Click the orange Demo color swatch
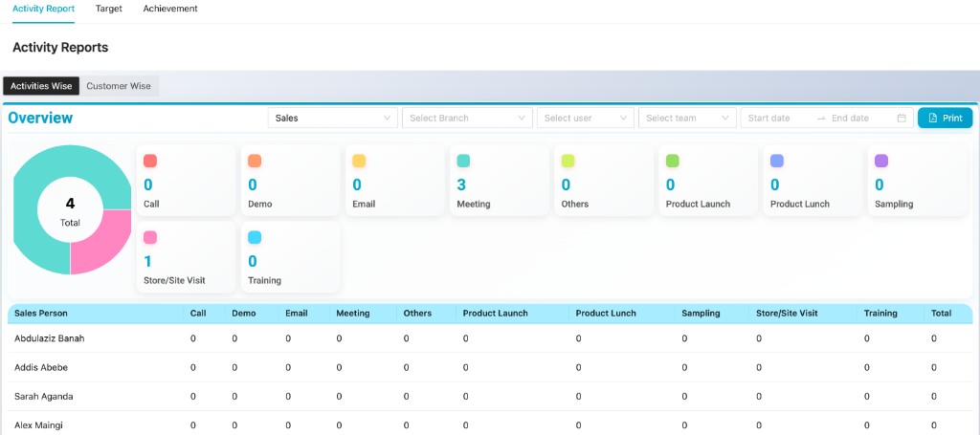 point(255,161)
